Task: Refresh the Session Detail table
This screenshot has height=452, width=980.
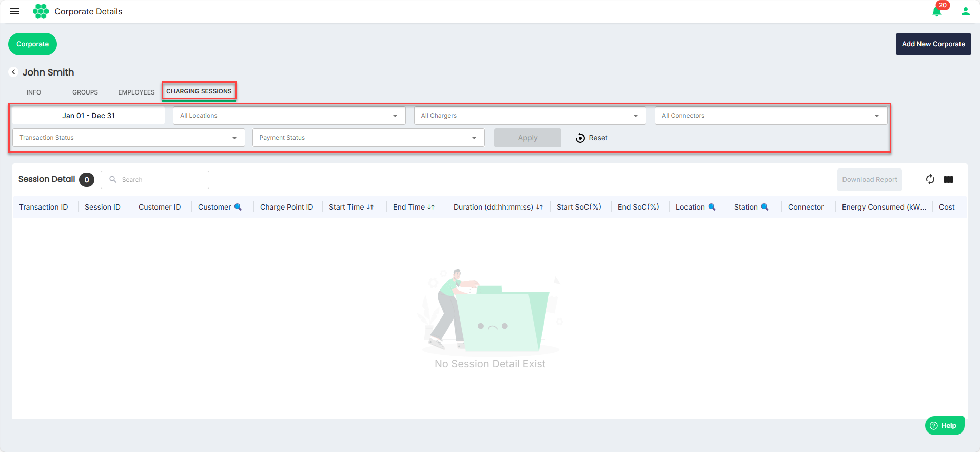Action: coord(930,179)
